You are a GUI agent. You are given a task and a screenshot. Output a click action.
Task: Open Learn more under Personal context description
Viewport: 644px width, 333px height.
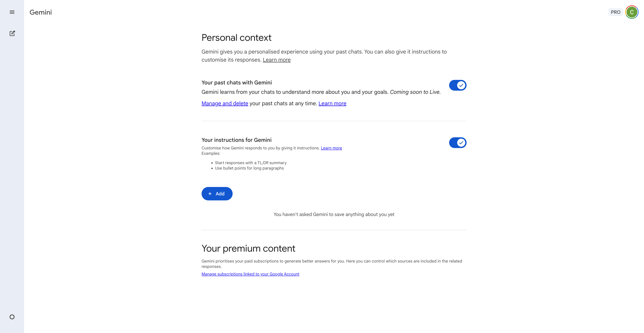pyautogui.click(x=277, y=60)
